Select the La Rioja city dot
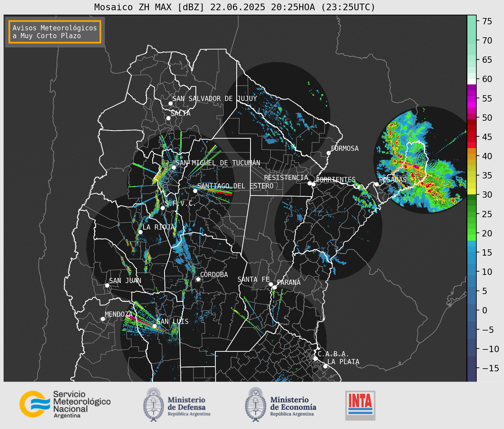This screenshot has width=504, height=429. 140,232
